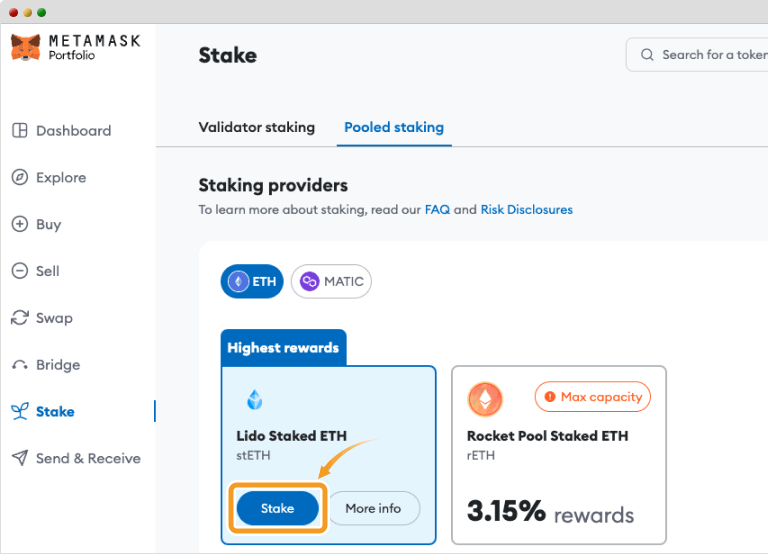Screen dimensions: 768x554
Task: Open the FAQ link
Action: click(x=437, y=210)
